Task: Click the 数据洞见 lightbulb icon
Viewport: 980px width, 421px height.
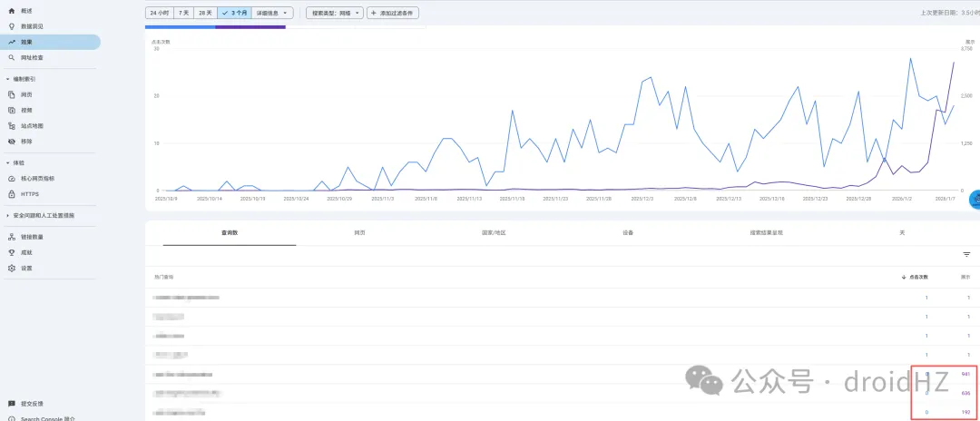Action: (x=12, y=26)
